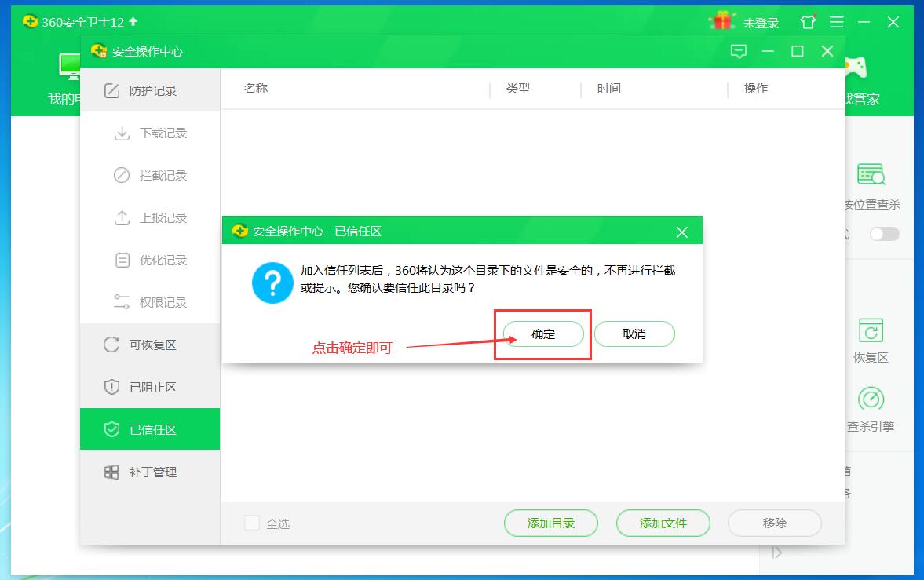
Task: Select the 已信任区 tab
Action: (150, 429)
